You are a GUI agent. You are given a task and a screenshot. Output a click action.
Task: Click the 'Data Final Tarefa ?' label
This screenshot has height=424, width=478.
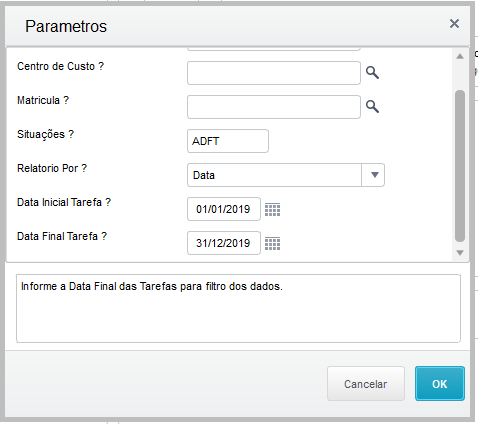[x=62, y=236]
